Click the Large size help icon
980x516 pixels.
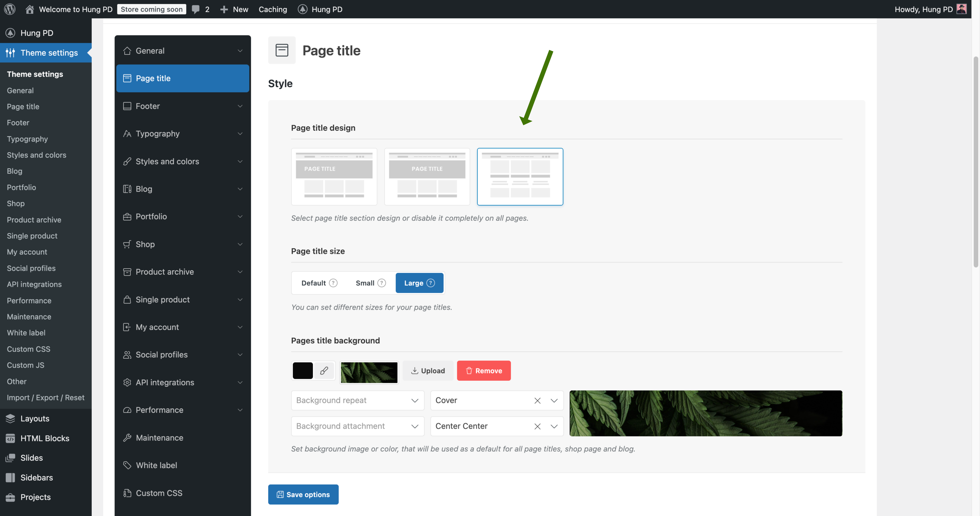431,283
